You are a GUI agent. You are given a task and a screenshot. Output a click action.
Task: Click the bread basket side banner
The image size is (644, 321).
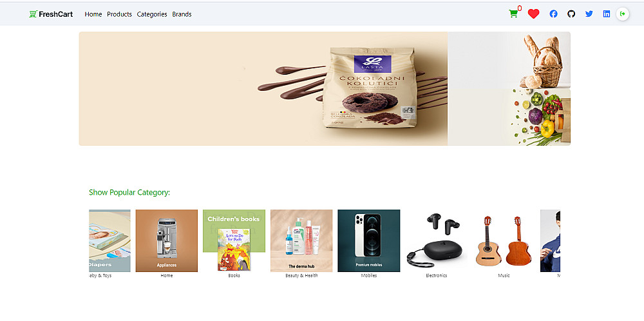pos(509,60)
